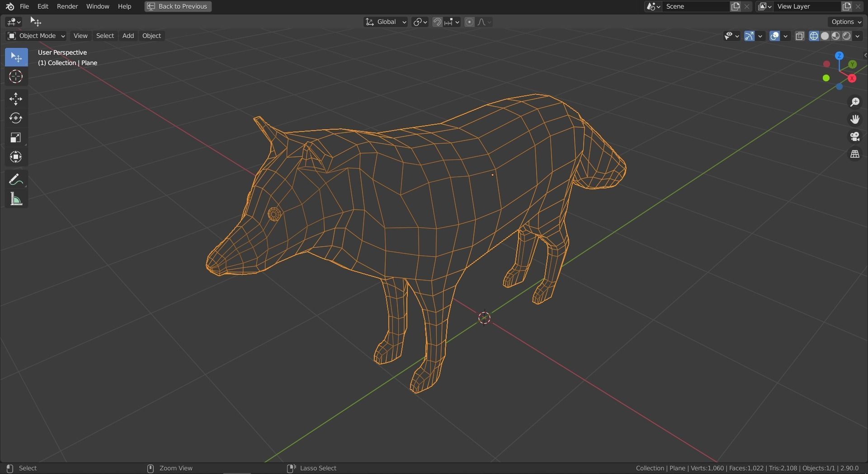Toggle viewport gizmos display
Viewport: 868px width, 474px height.
tap(749, 36)
